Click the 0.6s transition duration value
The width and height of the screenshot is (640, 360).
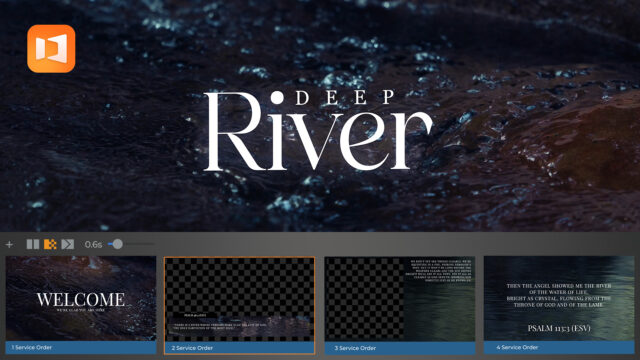(93, 244)
